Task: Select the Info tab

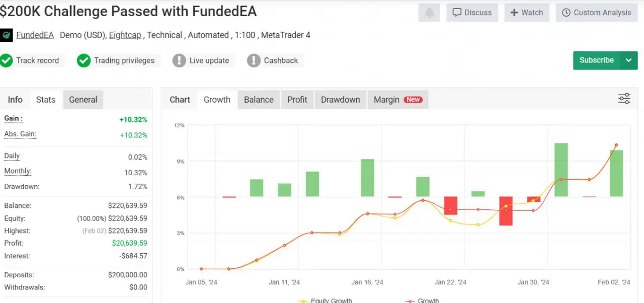Action: pos(15,99)
